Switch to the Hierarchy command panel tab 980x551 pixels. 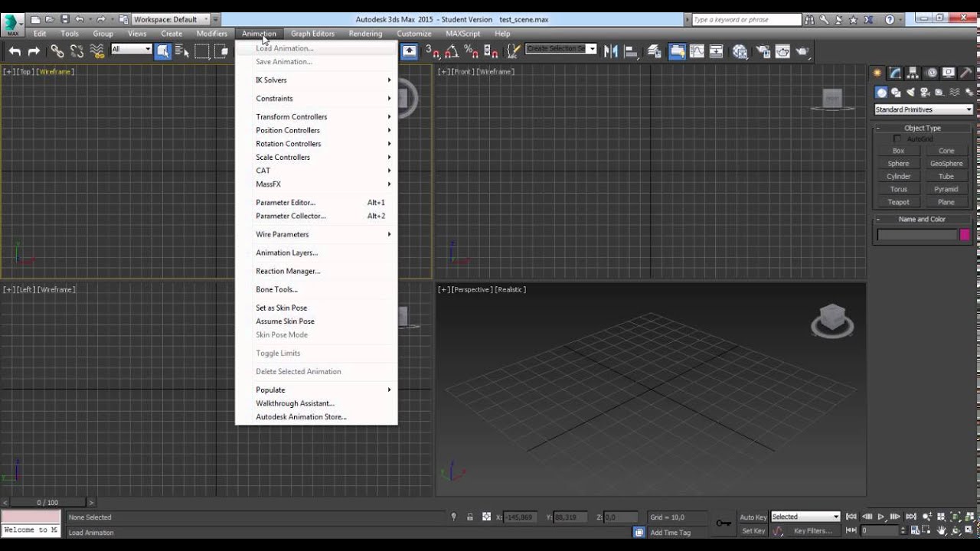913,73
